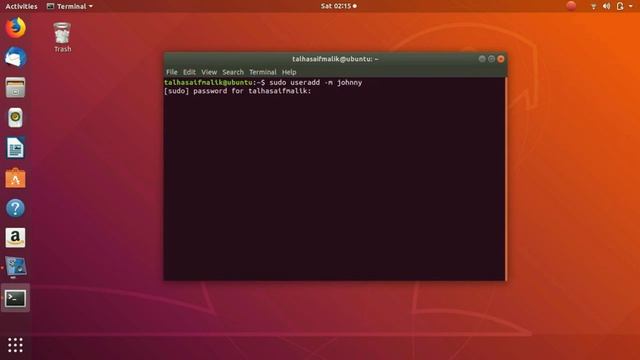
Task: Open the Files manager dock icon
Action: (x=16, y=87)
